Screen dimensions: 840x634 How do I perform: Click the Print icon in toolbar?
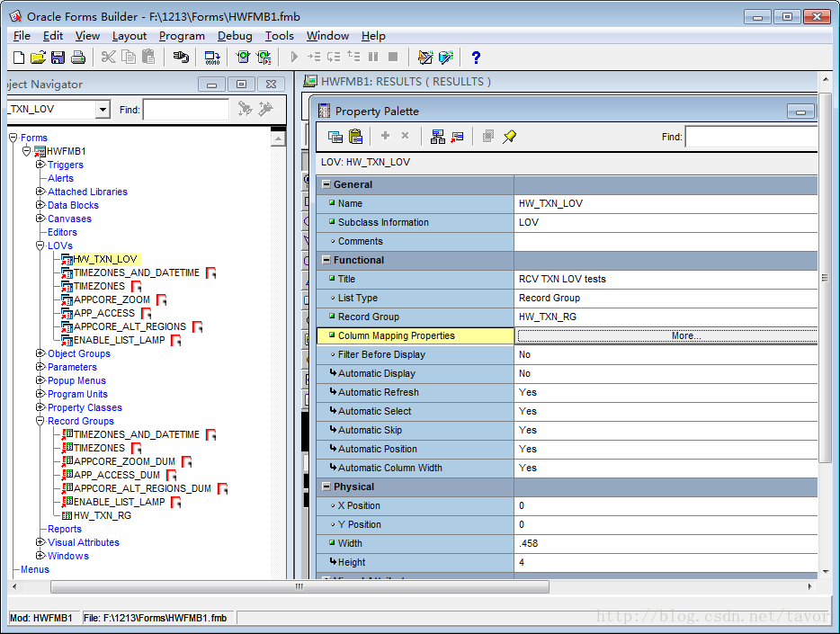click(x=78, y=58)
